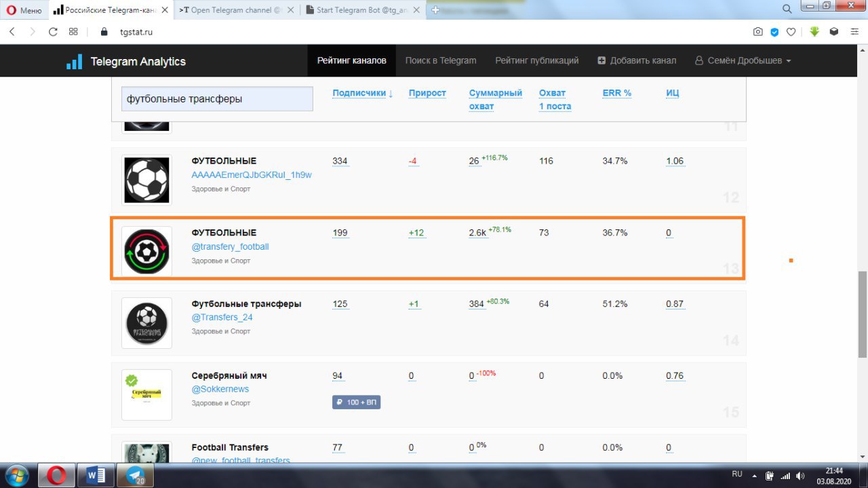Open the AAAAAEmerQJbGKRuI_1h9w channel link
Image resolution: width=868 pixels, height=488 pixels.
252,175
